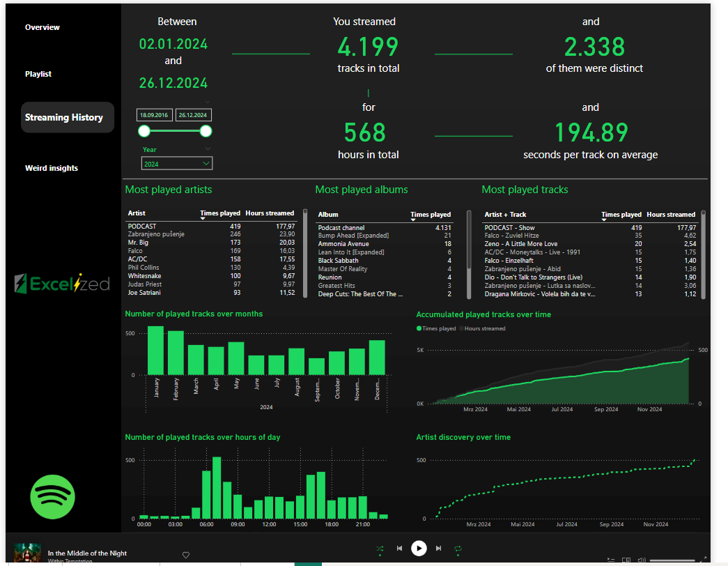Select the Mr. Big artist row
The image size is (728, 566).
pyautogui.click(x=211, y=243)
